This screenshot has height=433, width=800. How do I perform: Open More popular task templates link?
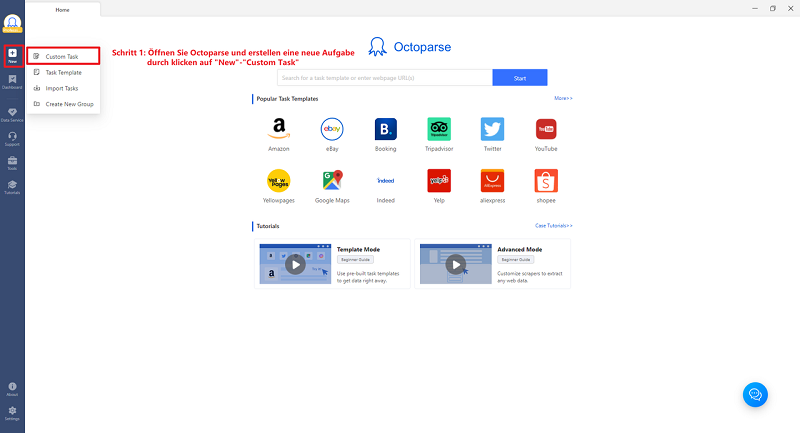tap(563, 98)
